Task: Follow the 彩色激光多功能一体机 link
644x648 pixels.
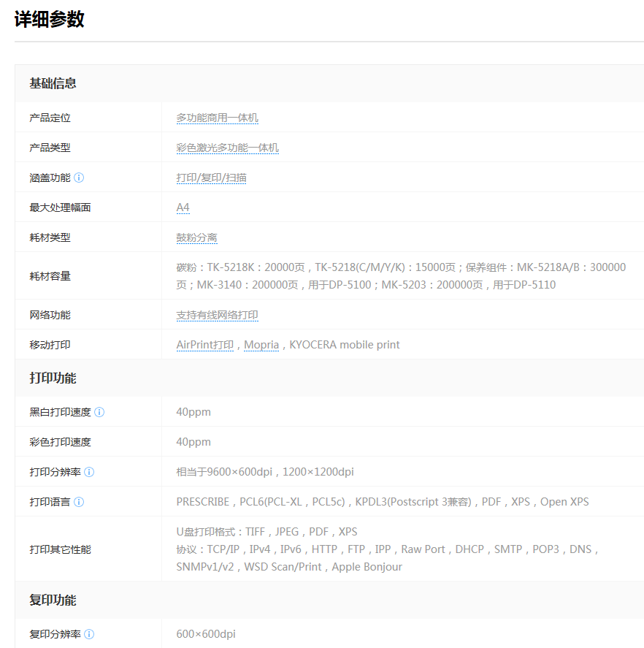Action: [x=227, y=148]
